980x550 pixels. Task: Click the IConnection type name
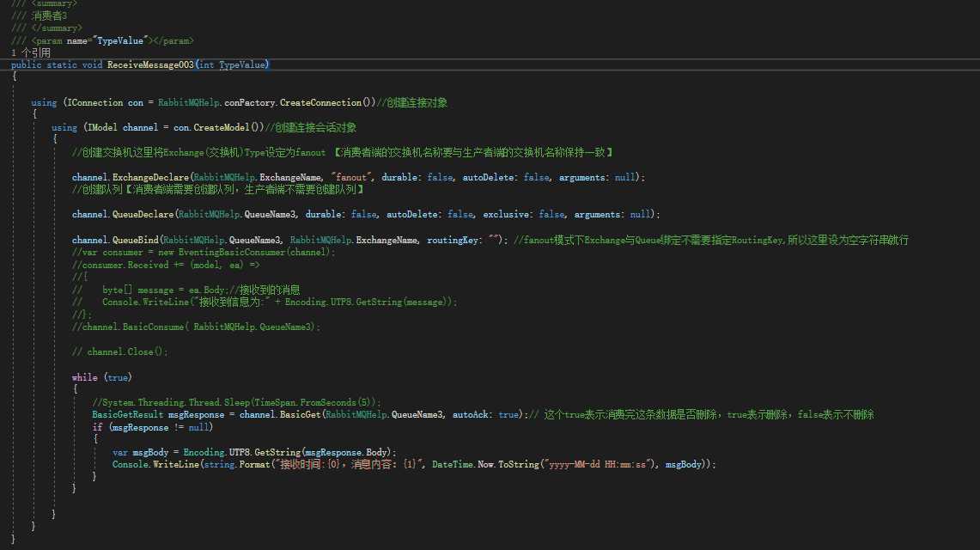(x=95, y=102)
